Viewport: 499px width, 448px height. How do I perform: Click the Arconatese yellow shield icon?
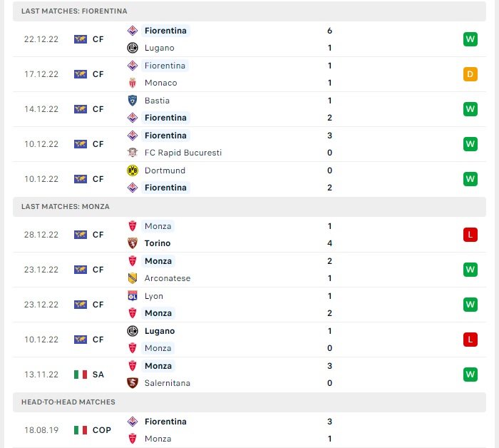pos(133,278)
